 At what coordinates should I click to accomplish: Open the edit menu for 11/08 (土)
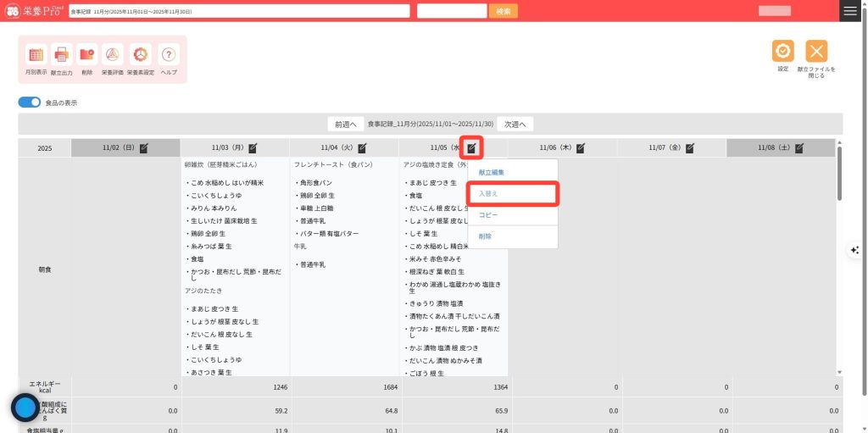click(x=799, y=147)
